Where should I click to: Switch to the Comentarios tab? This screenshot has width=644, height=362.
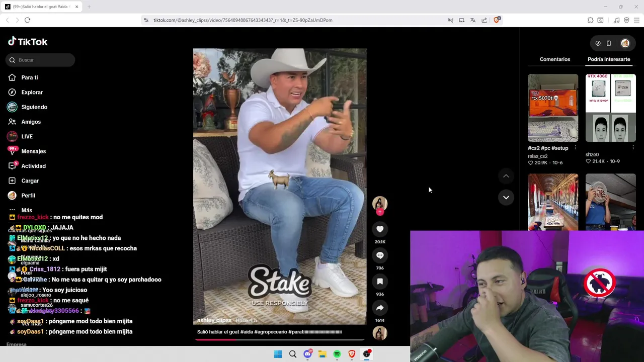coord(555,59)
